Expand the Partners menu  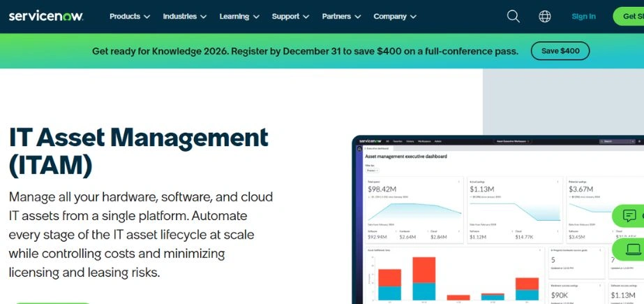[341, 17]
